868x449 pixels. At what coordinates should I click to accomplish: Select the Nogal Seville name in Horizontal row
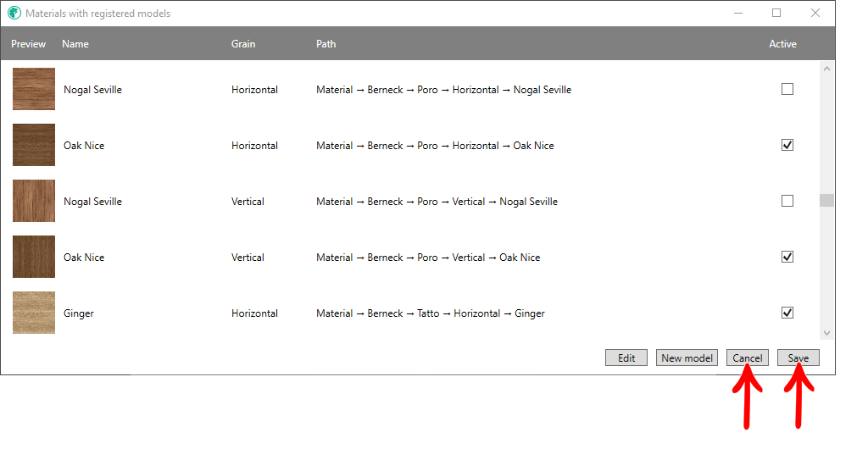[92, 90]
